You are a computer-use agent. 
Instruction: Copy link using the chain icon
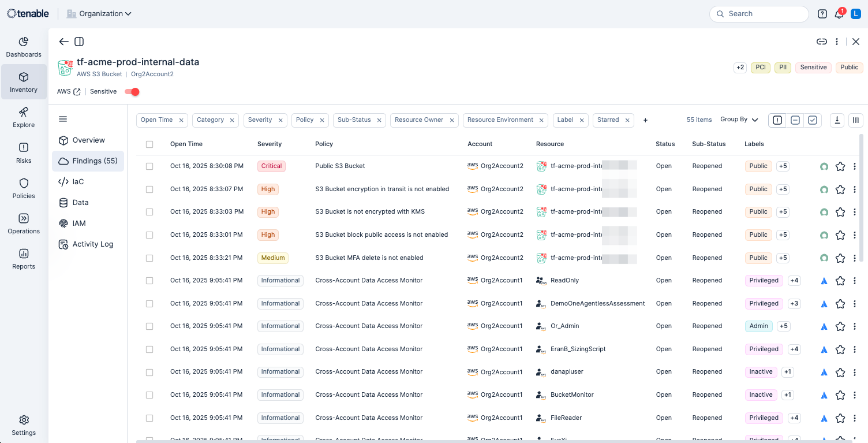tap(821, 42)
